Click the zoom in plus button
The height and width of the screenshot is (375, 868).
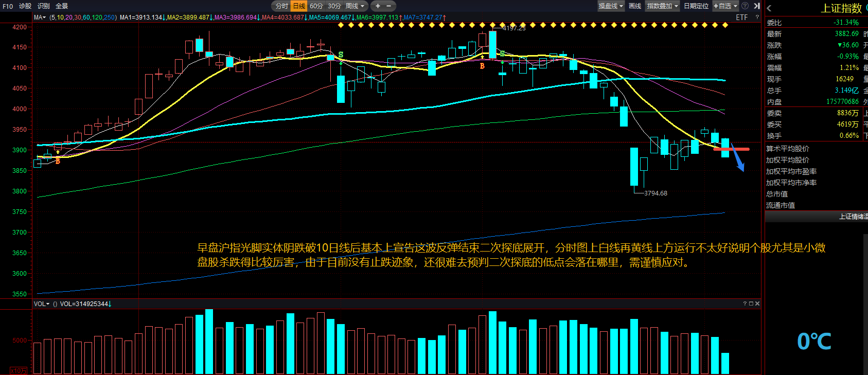coord(378,6)
